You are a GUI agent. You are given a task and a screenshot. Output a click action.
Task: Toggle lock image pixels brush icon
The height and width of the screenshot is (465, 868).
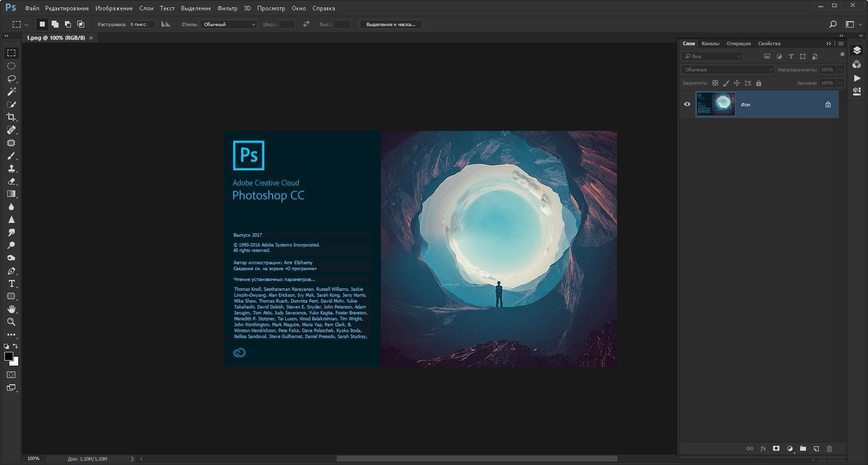coord(726,83)
